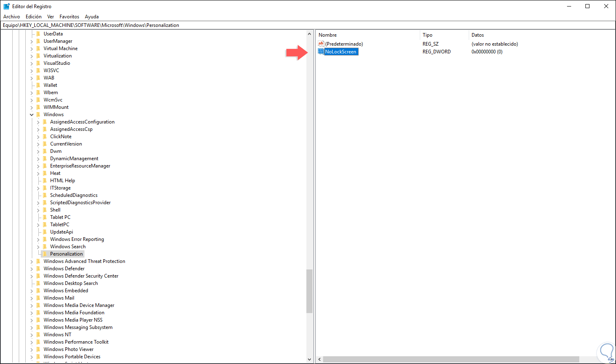Click the Windows Embedded folder icon
Viewport: 616px width, 364px height.
[x=38, y=291]
